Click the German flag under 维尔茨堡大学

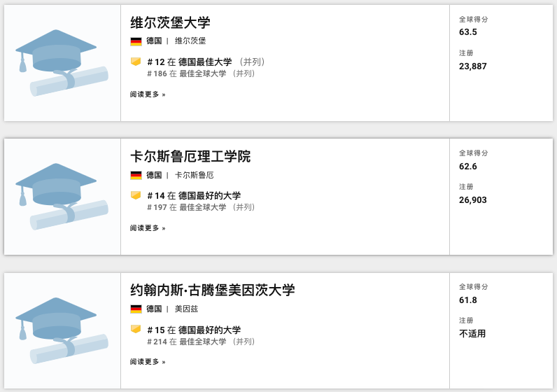(x=136, y=41)
